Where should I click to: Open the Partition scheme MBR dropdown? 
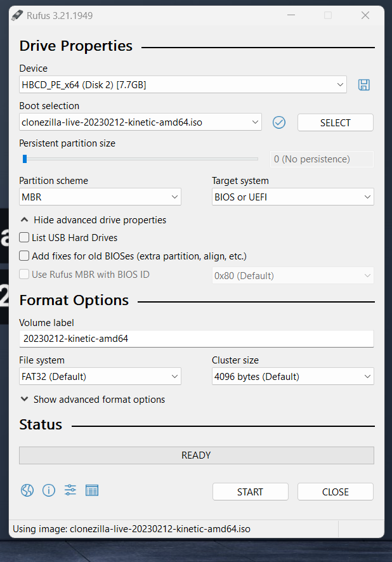tap(100, 197)
